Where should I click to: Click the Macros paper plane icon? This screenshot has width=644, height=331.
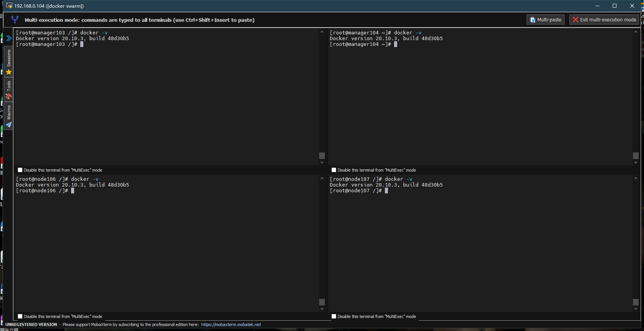click(9, 125)
